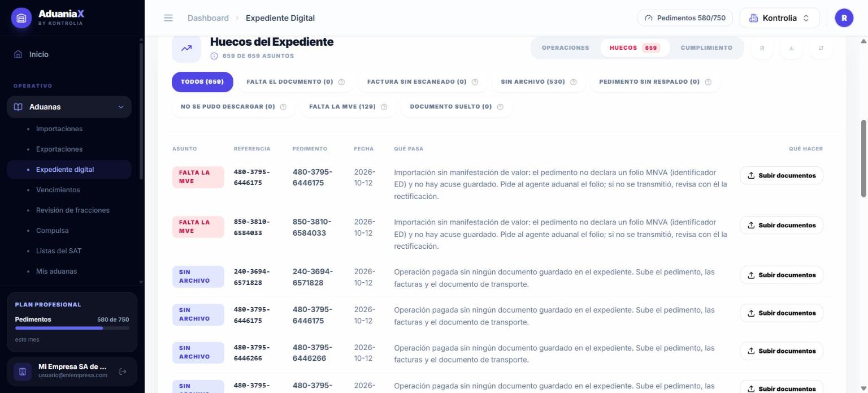Select the Huecos 659 tab
Screen dimensions: 868x393
(x=635, y=48)
